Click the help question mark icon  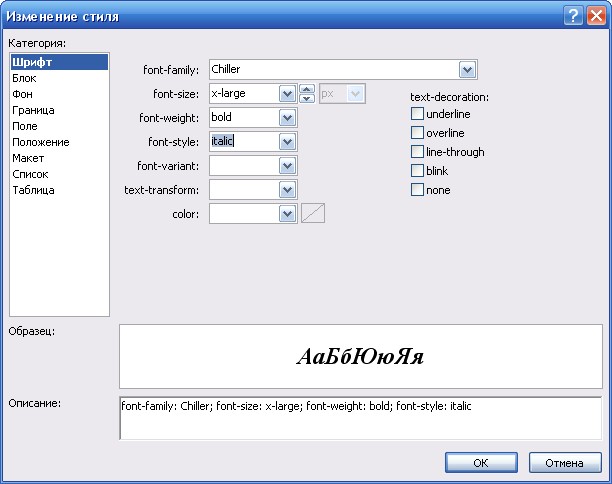pyautogui.click(x=573, y=16)
